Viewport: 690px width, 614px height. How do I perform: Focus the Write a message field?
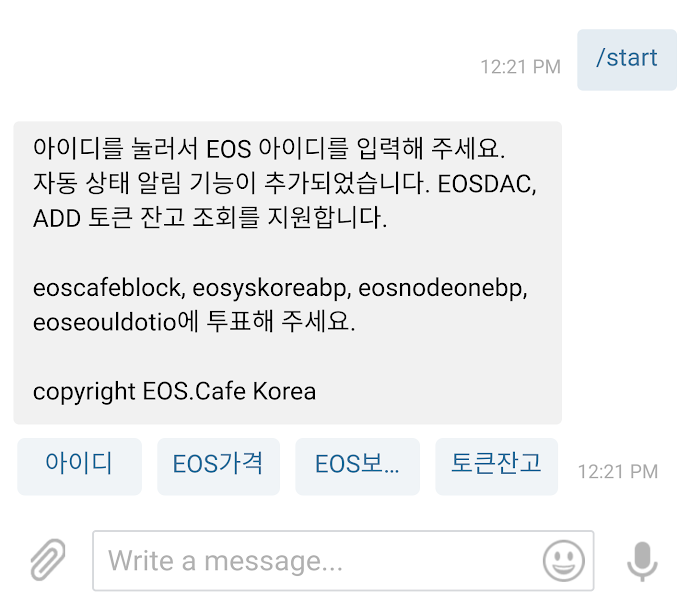(x=343, y=561)
